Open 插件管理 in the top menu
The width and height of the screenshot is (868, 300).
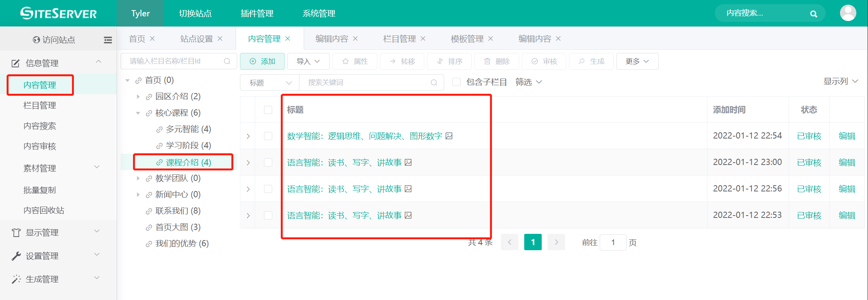tap(257, 13)
